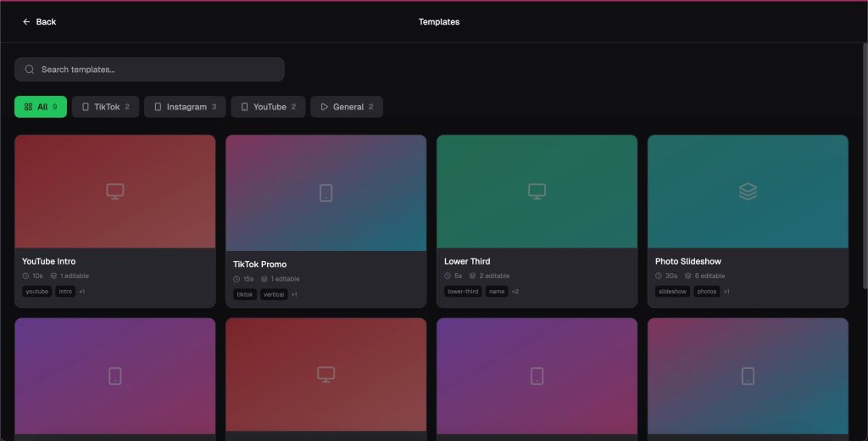Image resolution: width=868 pixels, height=441 pixels.
Task: Click the magnifier icon in search box
Action: [30, 70]
